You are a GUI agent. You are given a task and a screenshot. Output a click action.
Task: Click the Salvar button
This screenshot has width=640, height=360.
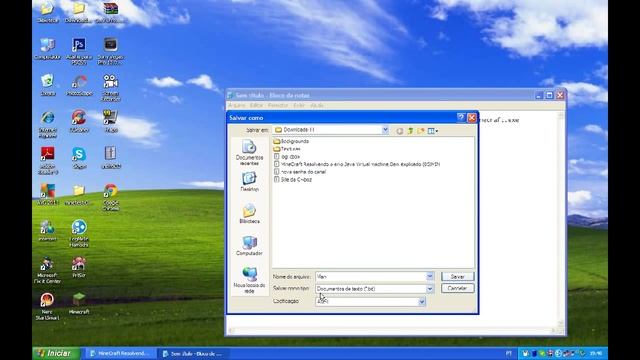[x=457, y=276]
